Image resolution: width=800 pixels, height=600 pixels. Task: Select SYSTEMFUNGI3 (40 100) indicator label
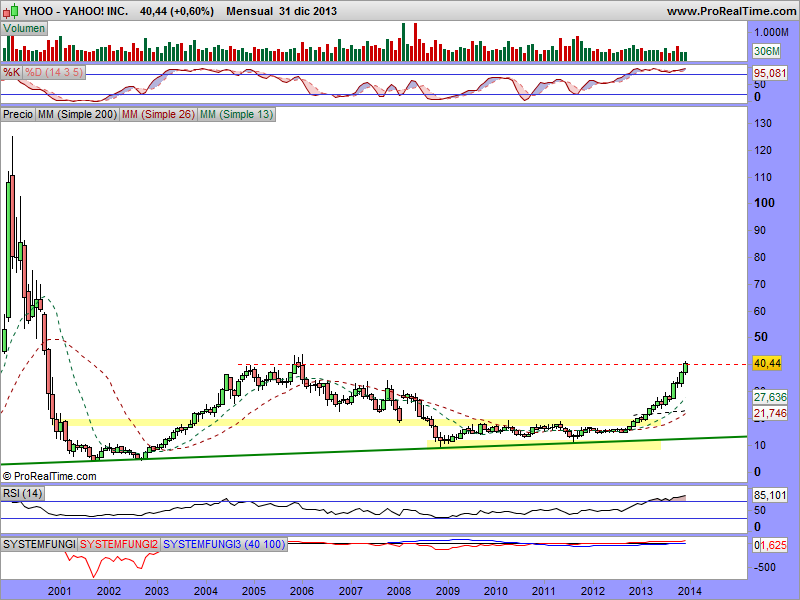[x=224, y=544]
